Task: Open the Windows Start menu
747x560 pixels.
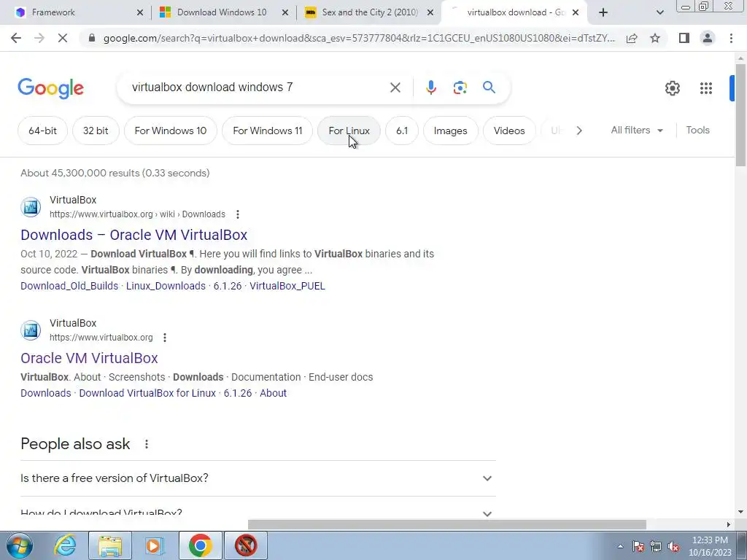Action: [20, 545]
